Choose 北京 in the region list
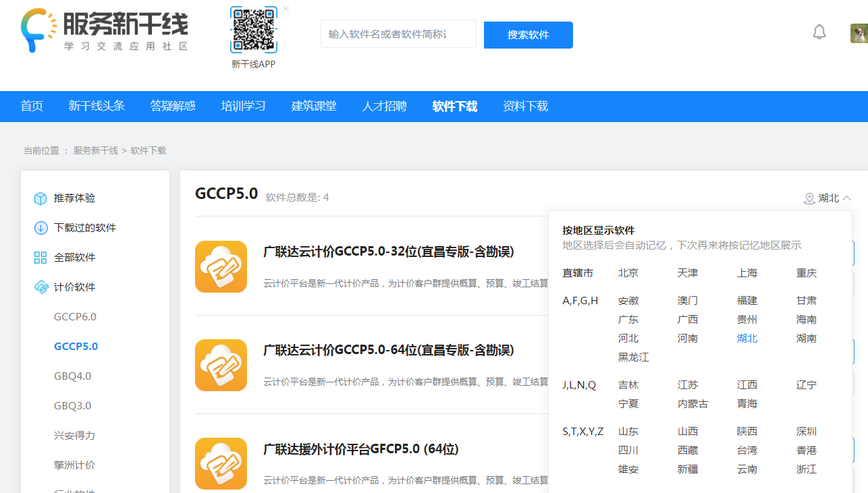The height and width of the screenshot is (493, 868). (x=628, y=273)
